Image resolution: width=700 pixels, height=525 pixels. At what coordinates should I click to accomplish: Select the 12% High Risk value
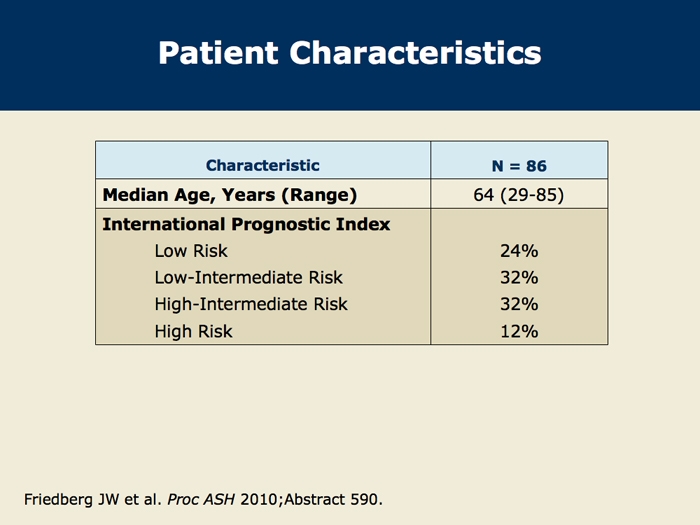519,332
